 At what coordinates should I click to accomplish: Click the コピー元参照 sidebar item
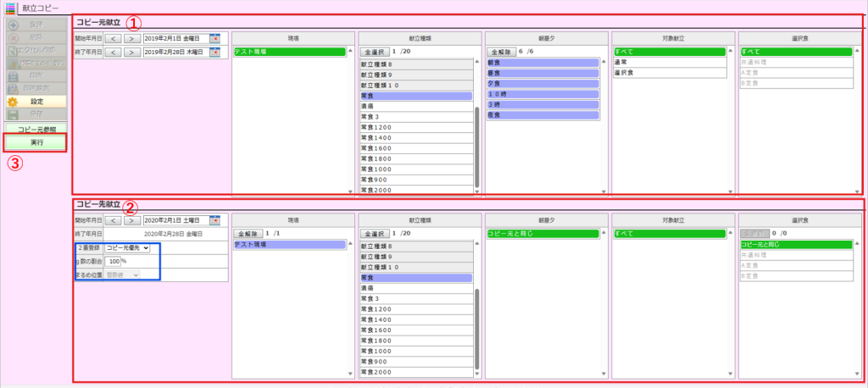tap(36, 130)
